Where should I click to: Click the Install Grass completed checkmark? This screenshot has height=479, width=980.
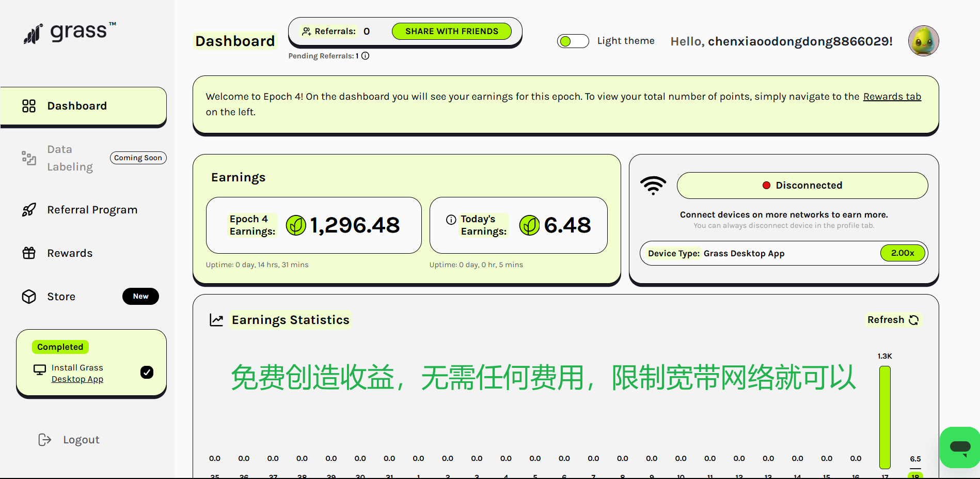tap(147, 373)
